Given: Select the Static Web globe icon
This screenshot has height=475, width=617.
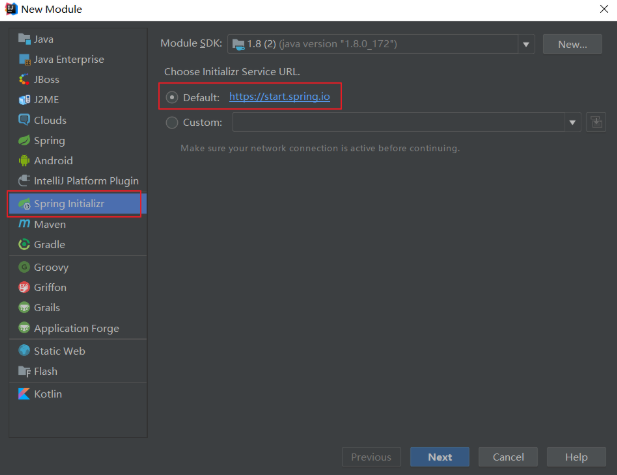Looking at the screenshot, I should point(24,351).
